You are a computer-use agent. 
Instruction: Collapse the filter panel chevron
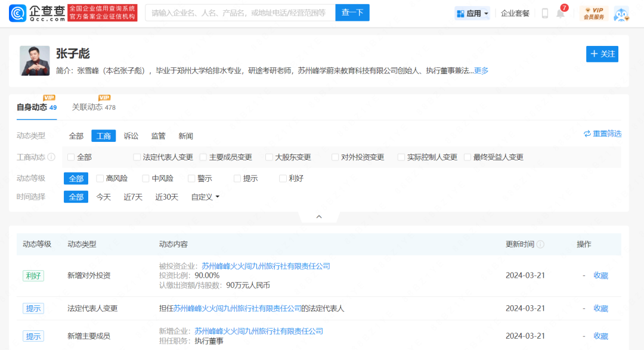point(318,216)
